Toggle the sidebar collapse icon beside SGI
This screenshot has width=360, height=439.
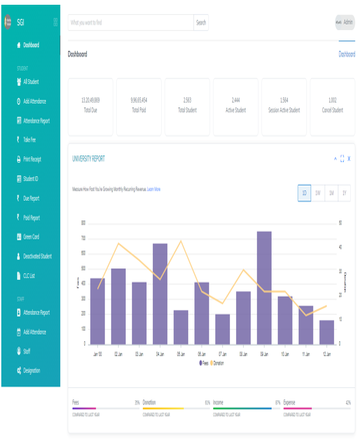point(55,22)
